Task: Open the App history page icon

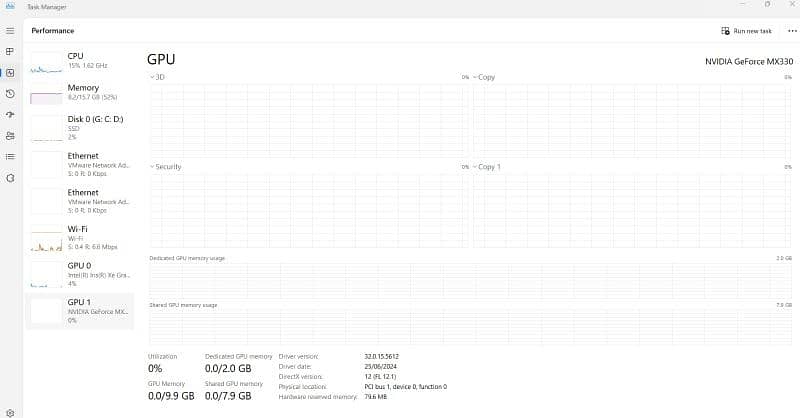Action: 10,93
